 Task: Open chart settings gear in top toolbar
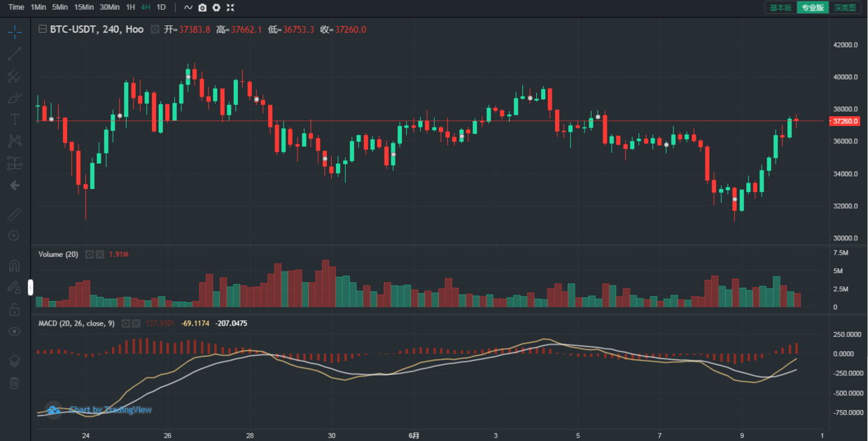click(216, 8)
